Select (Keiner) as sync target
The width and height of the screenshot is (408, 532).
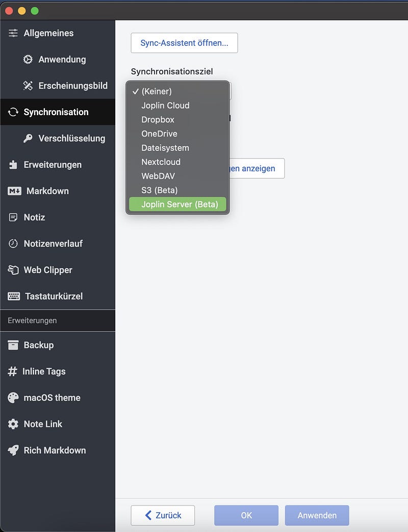[x=177, y=91]
